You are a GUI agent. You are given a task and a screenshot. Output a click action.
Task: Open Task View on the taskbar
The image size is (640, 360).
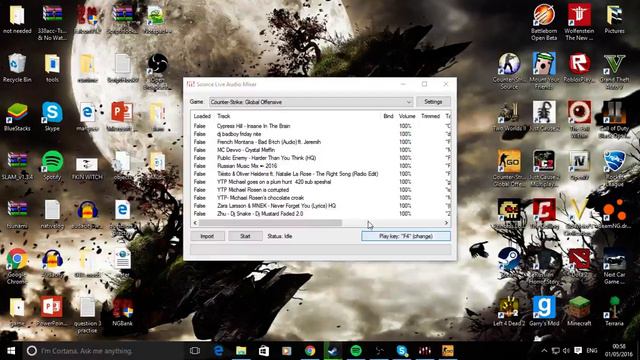pyautogui.click(x=195, y=351)
